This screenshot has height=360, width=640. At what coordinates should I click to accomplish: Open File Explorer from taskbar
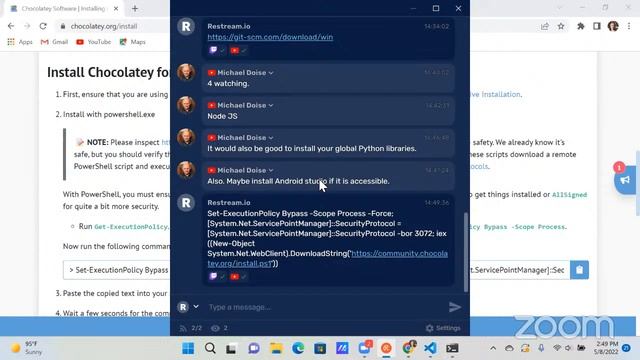(276, 348)
